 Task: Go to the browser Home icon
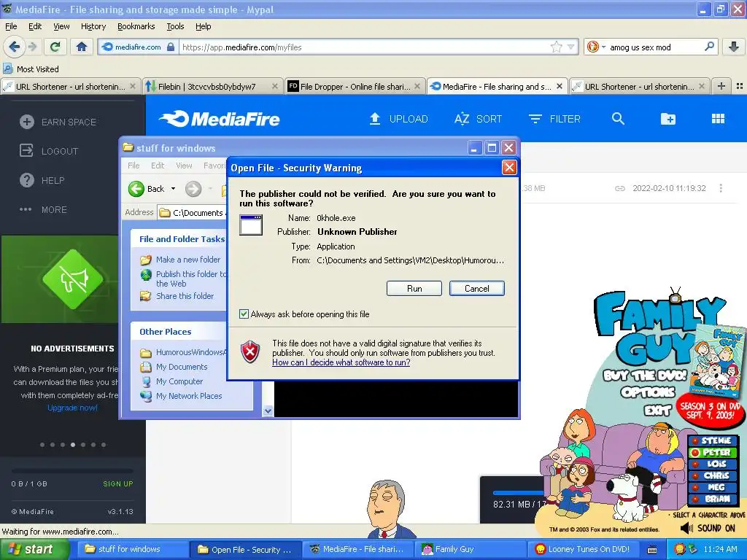82,47
